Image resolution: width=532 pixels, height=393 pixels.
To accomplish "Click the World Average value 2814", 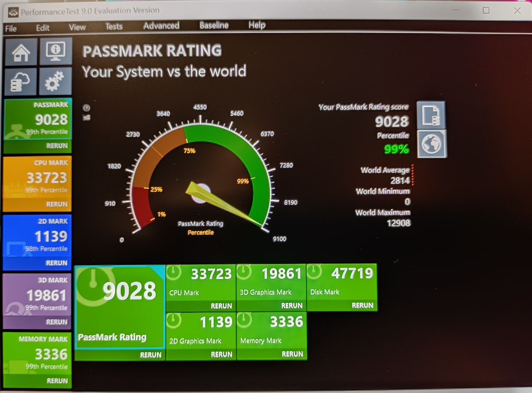I will pos(400,180).
